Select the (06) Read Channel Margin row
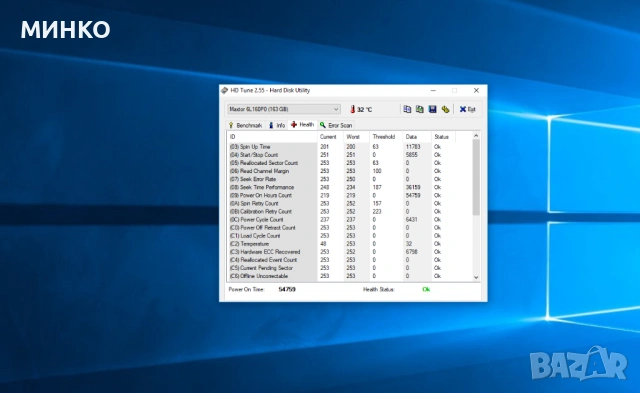This screenshot has width=640, height=393. click(x=350, y=171)
